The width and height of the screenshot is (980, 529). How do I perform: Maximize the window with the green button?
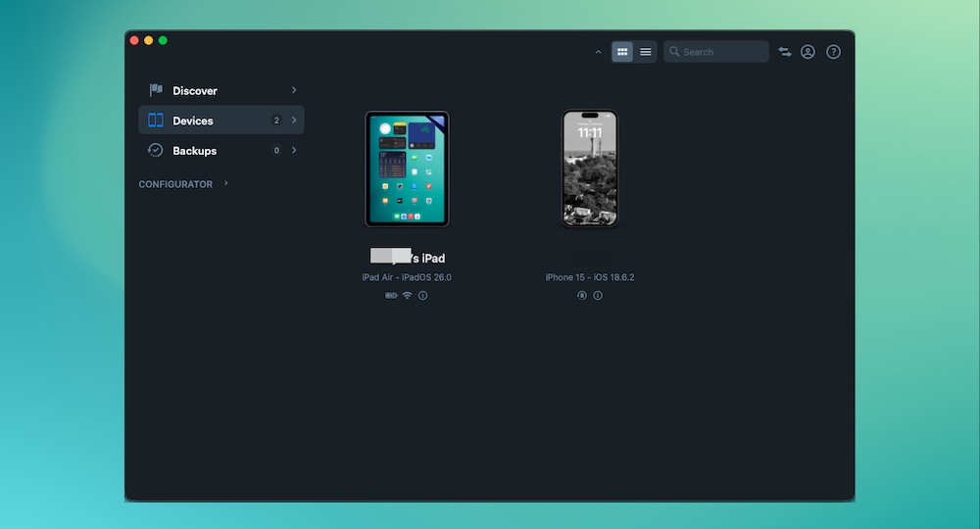click(x=163, y=40)
